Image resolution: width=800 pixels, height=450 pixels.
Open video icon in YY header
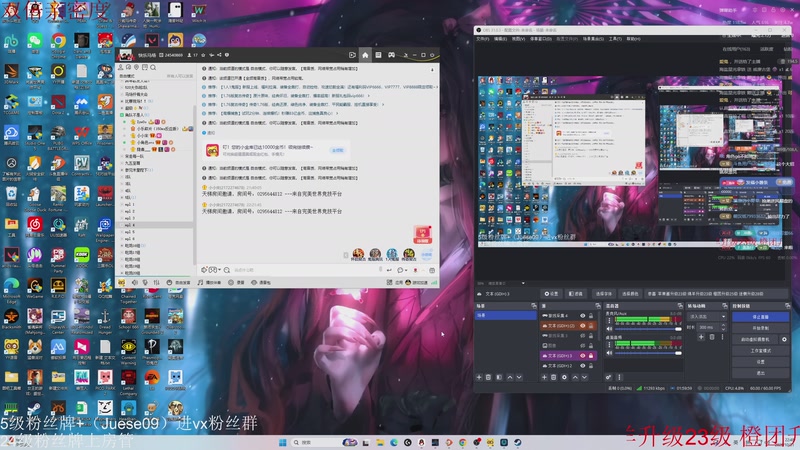352,55
